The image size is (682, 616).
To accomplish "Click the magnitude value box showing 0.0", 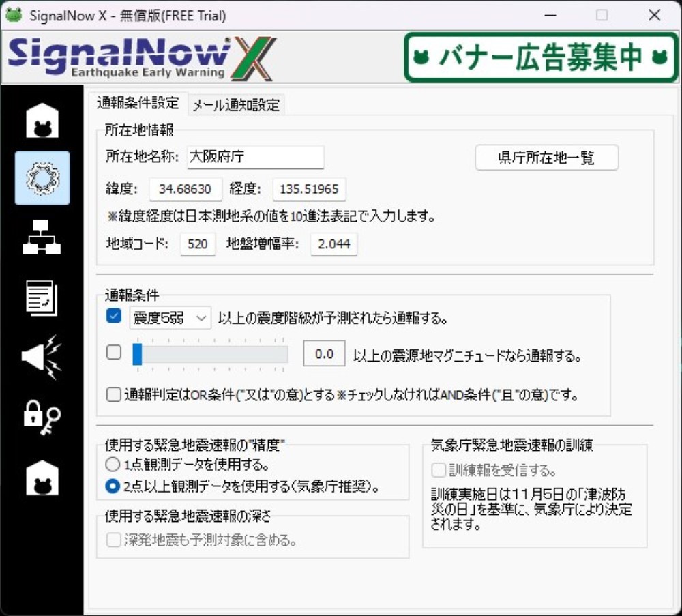I will coord(325,353).
